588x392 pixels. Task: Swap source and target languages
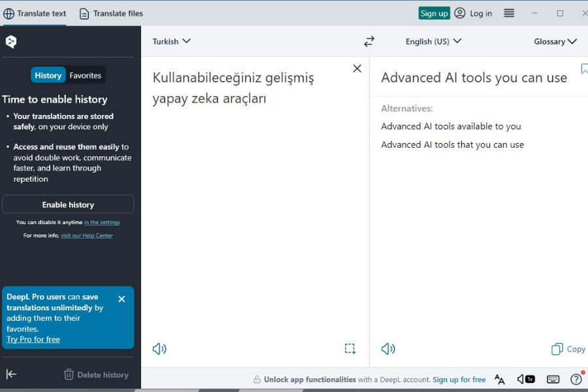369,41
